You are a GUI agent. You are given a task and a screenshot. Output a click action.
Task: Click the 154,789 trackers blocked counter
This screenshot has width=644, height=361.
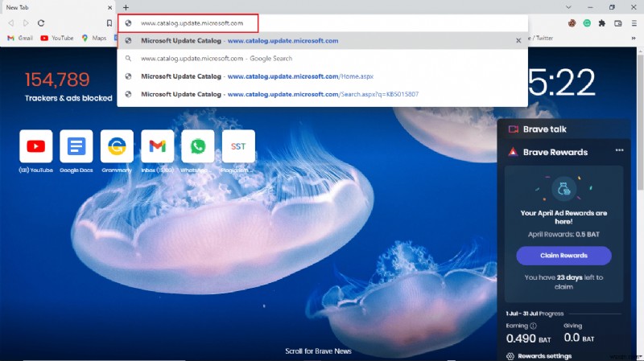click(x=57, y=80)
